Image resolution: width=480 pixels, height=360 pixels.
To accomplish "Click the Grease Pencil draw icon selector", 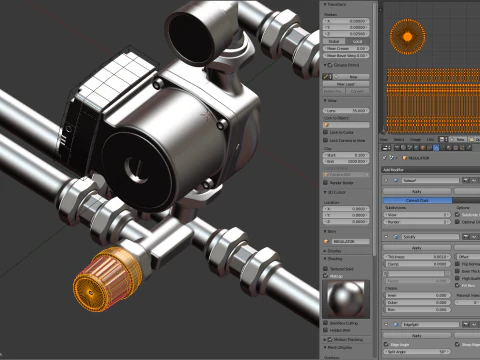I will (327, 77).
